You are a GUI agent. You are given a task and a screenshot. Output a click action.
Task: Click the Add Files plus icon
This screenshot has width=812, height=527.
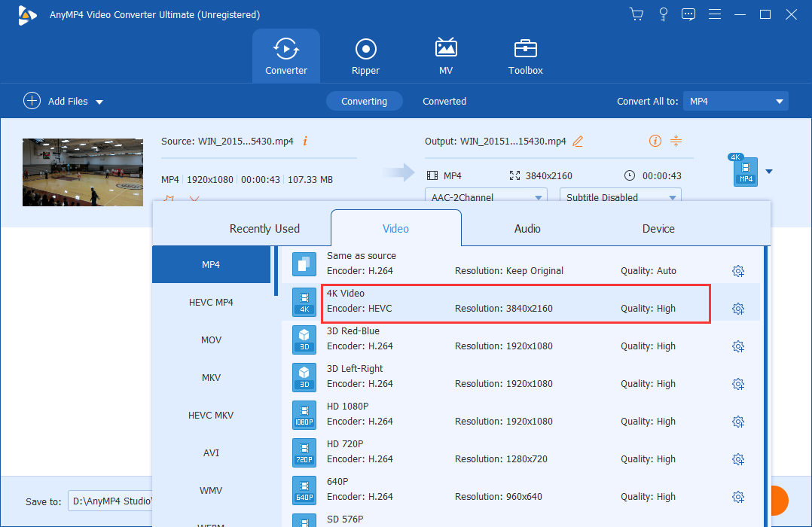32,101
